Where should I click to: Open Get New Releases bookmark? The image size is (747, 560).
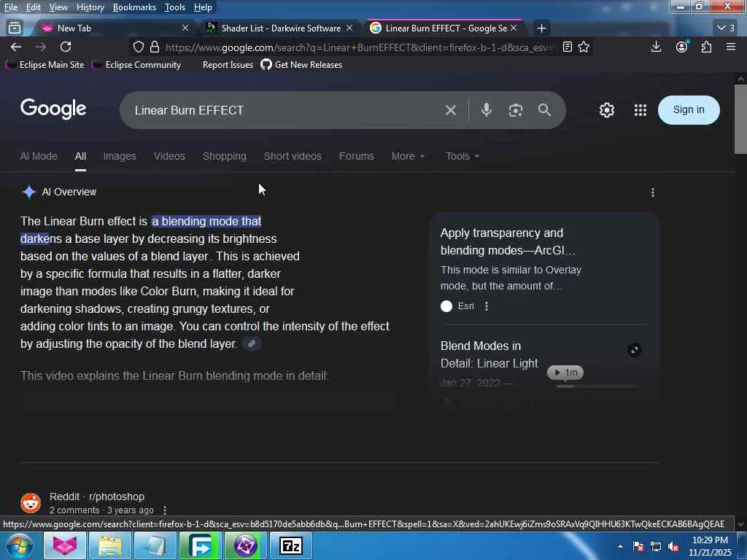coord(301,65)
